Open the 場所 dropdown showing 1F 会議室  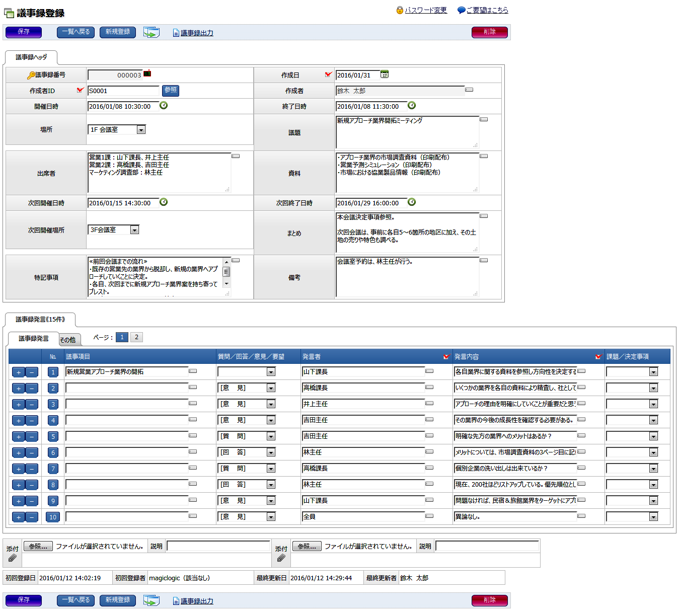click(x=141, y=130)
